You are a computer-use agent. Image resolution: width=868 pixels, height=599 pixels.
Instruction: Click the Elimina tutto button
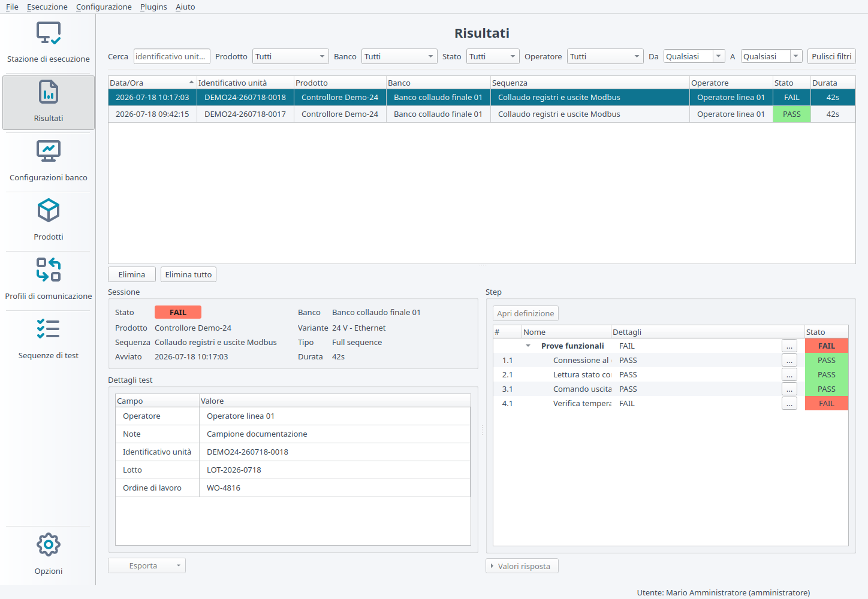(x=188, y=274)
